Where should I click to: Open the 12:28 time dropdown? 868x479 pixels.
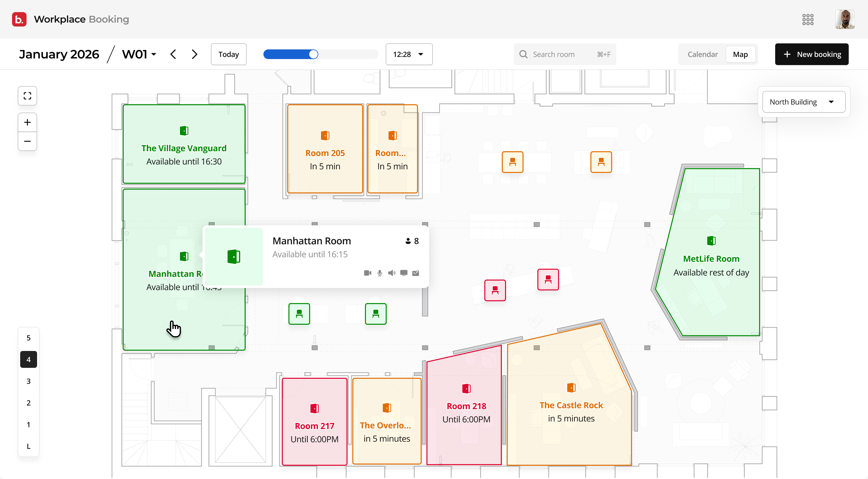[x=409, y=54]
